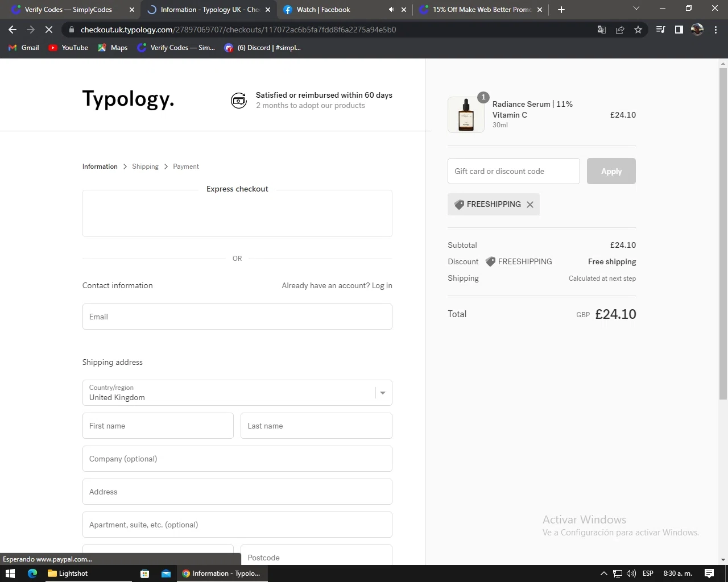The height and width of the screenshot is (582, 728).
Task: Open a new tab with plus button
Action: pyautogui.click(x=561, y=10)
